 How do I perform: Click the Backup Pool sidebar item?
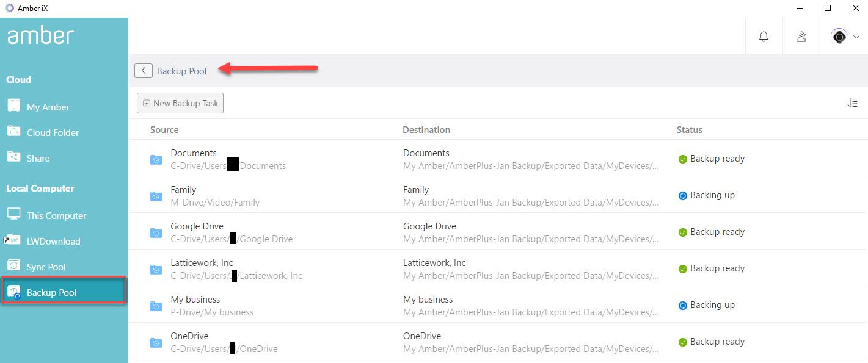pyautogui.click(x=51, y=292)
